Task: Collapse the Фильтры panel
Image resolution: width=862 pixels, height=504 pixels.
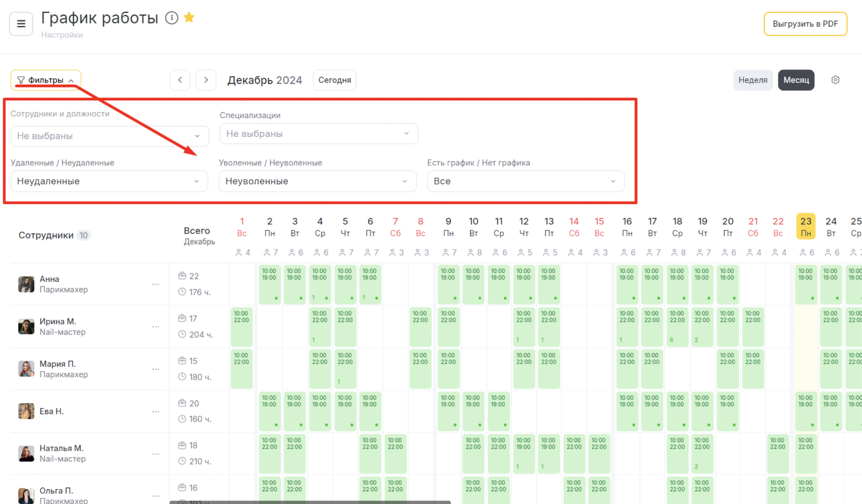Action: point(46,80)
